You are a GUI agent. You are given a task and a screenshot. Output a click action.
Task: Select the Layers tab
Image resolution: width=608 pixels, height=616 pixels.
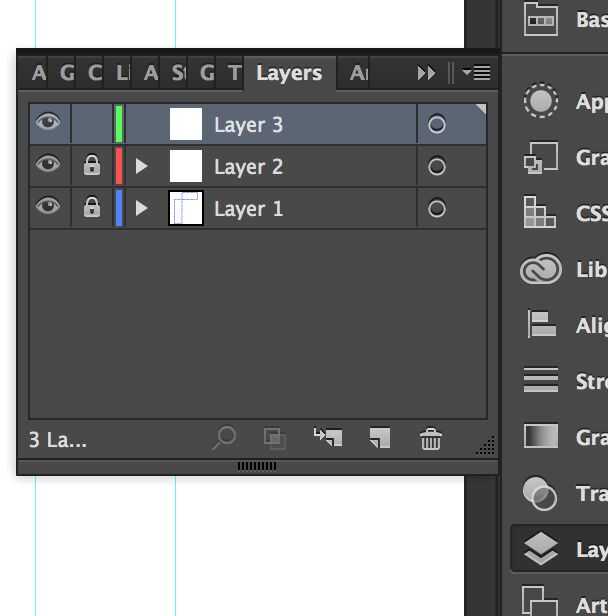pos(288,73)
